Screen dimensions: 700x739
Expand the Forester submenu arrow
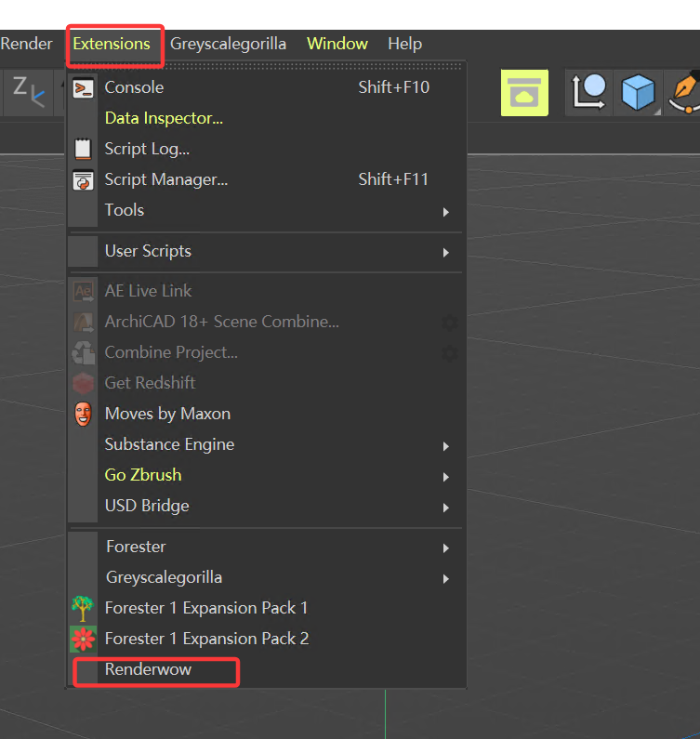[x=446, y=548]
